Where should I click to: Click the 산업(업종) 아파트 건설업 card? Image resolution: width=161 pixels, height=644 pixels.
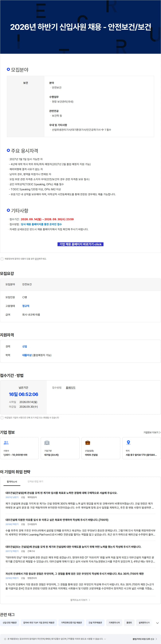(101, 448)
